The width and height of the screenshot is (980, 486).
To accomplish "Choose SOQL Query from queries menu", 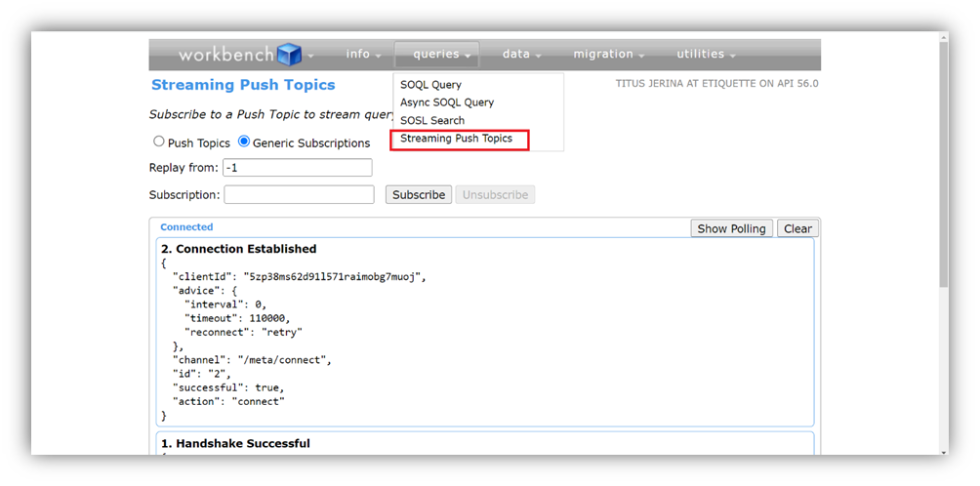I will coord(430,84).
